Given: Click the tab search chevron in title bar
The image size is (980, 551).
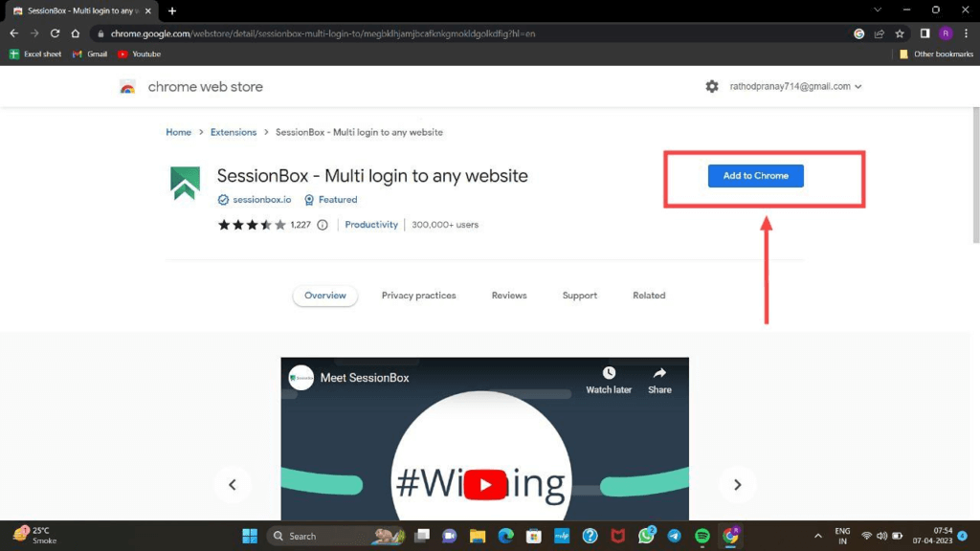Looking at the screenshot, I should point(878,10).
